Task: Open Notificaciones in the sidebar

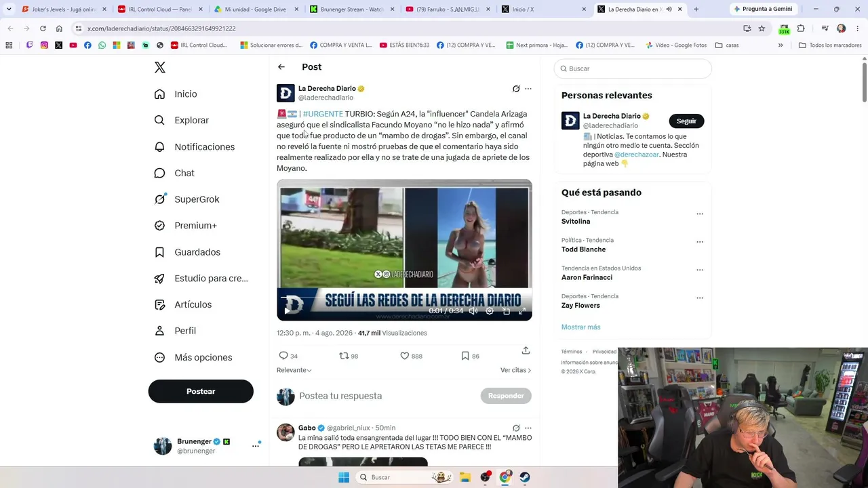Action: 194,146
